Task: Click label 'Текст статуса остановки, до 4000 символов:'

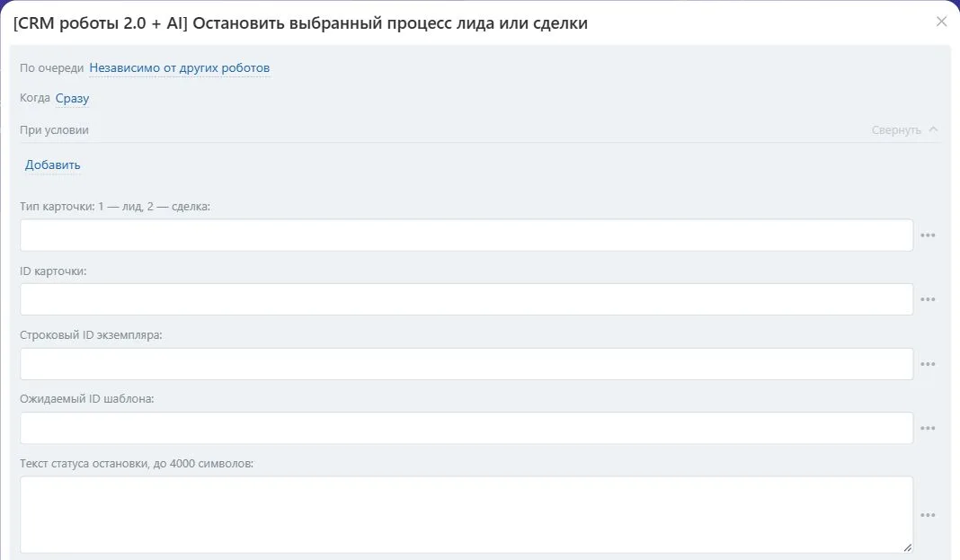Action: 137,463
